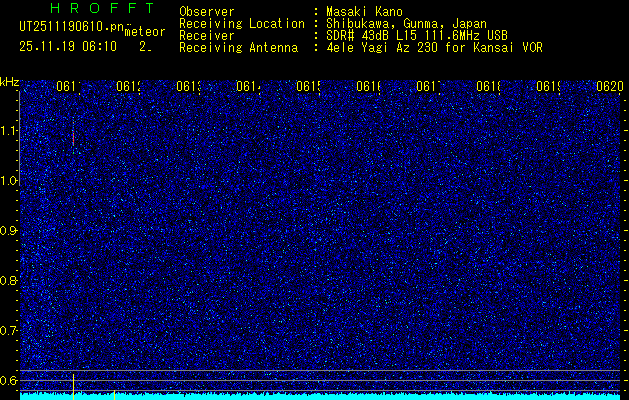Click the Receiving Antenna label

pyautogui.click(x=238, y=47)
